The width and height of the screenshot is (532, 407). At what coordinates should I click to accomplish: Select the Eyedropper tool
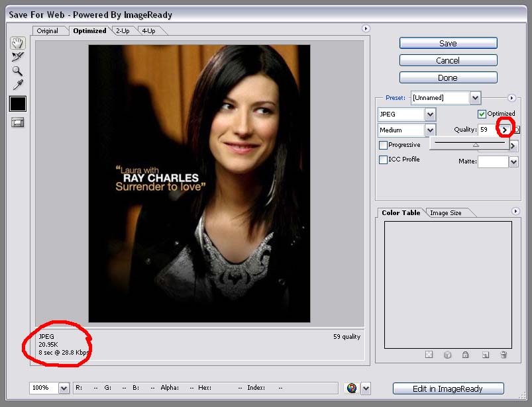pos(18,85)
